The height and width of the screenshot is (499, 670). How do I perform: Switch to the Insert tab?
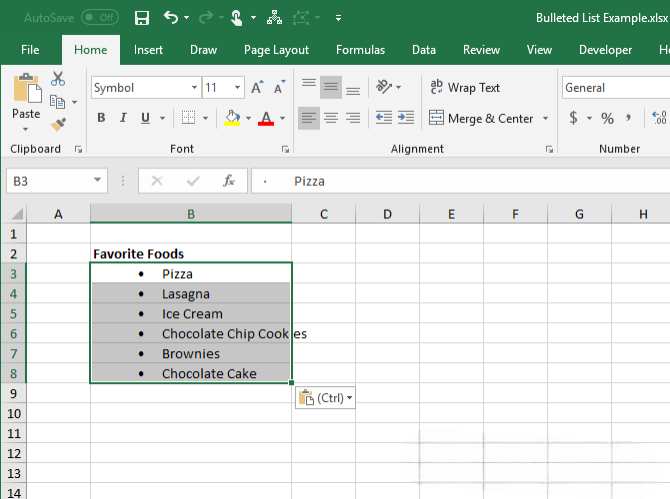coord(148,50)
